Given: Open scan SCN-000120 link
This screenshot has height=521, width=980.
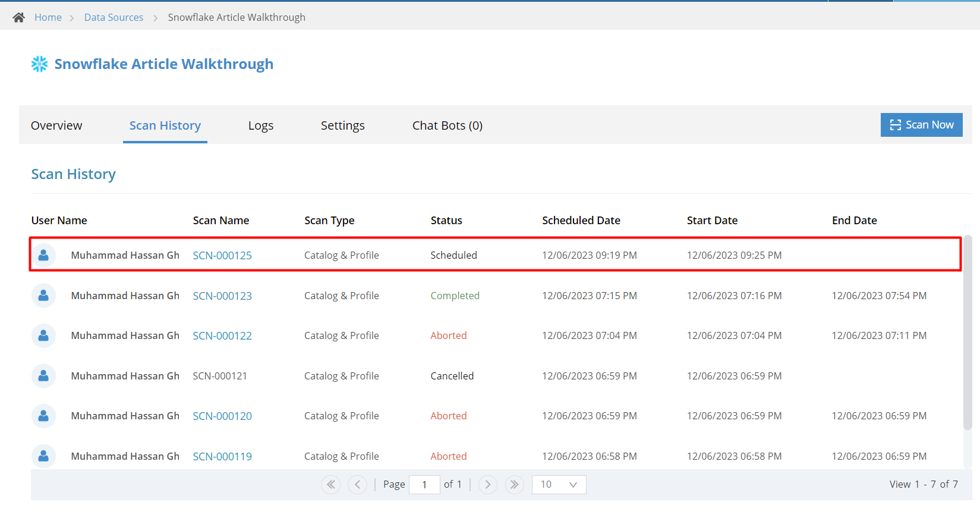Looking at the screenshot, I should 222,416.
